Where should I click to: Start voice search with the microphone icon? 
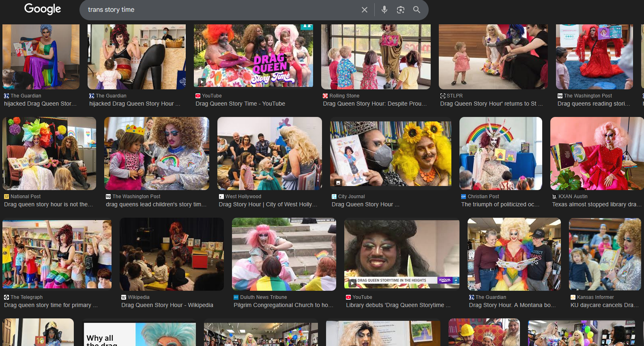[384, 10]
